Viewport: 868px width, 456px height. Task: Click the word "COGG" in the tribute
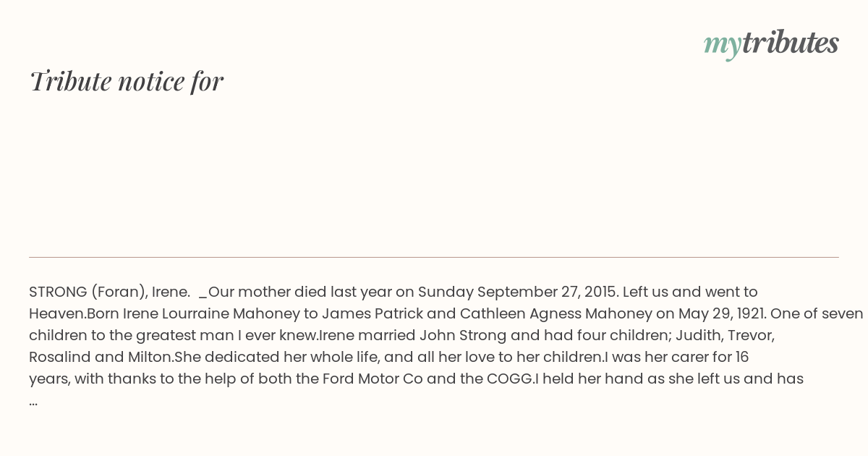510,379
